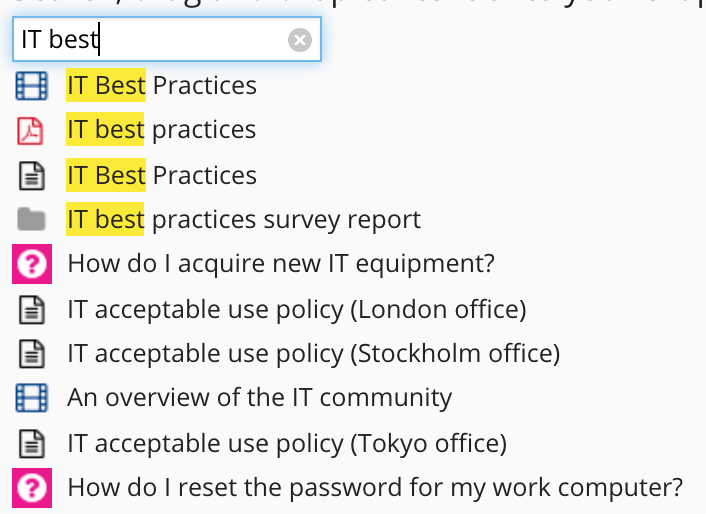Open 'IT best practices survey report' folder result
The width and height of the screenshot is (706, 514).
tap(243, 219)
